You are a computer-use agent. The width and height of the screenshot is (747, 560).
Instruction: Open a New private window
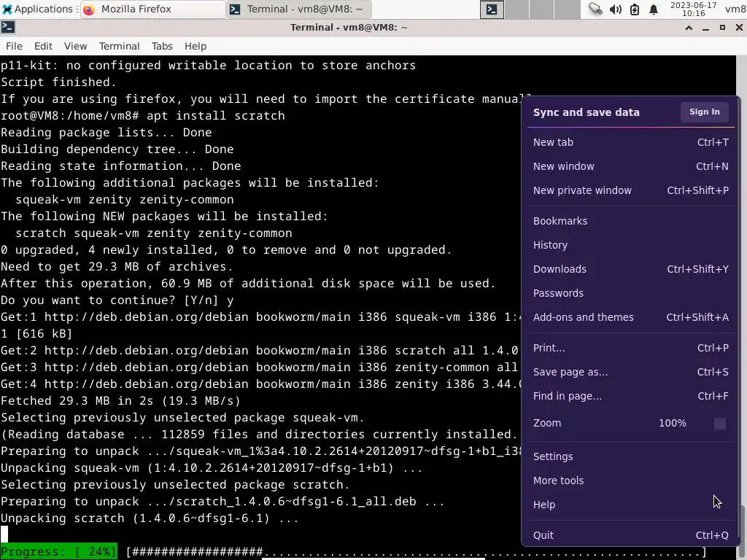point(631,190)
